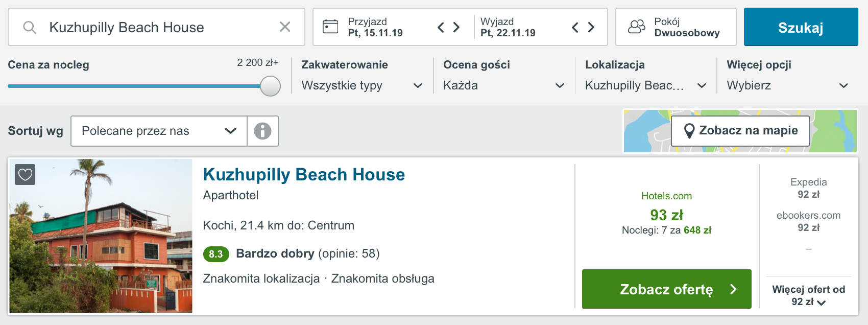Open the Więcej opcji Wybierz dropdown
The height and width of the screenshot is (325, 868).
click(x=787, y=85)
